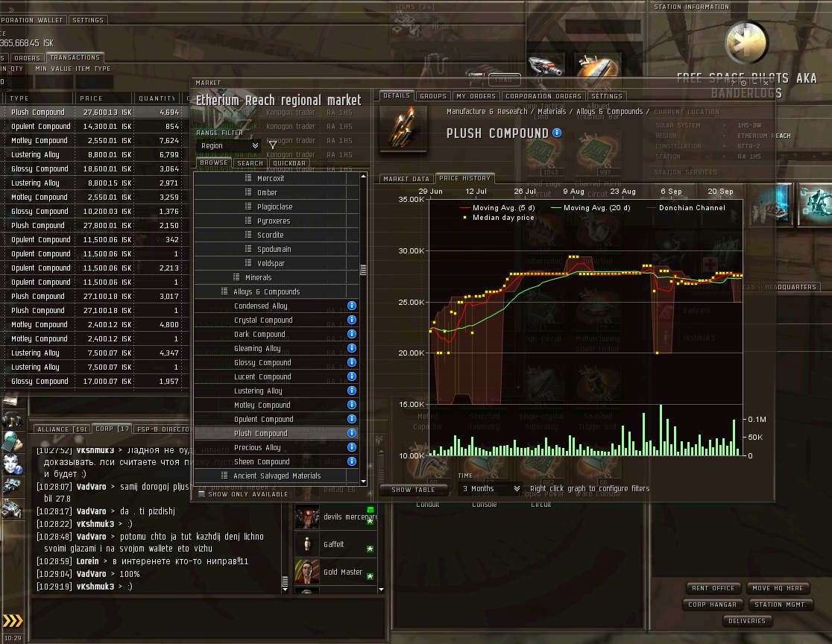Open Gold Master character portrait
The width and height of the screenshot is (832, 644).
307,572
